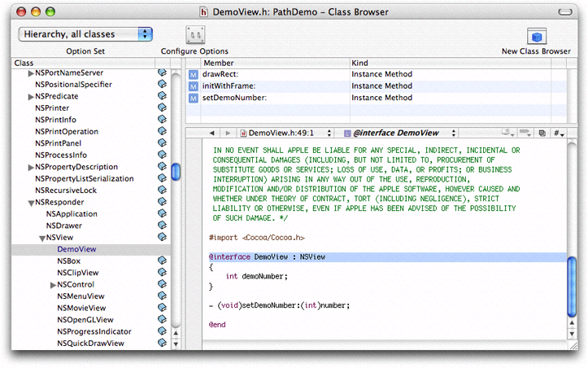Viewport: 588px width, 368px height.
Task: Go back in editor history
Action: pyautogui.click(x=212, y=132)
